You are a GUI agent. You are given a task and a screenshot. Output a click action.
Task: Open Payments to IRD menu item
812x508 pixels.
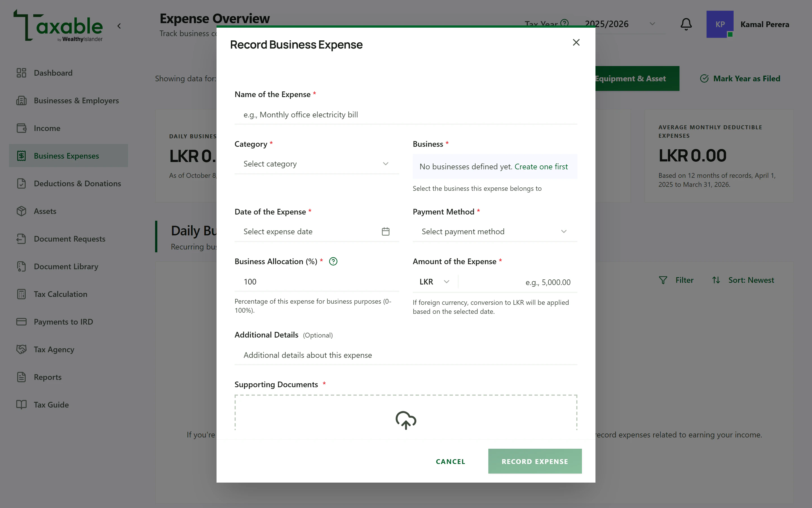click(69, 321)
